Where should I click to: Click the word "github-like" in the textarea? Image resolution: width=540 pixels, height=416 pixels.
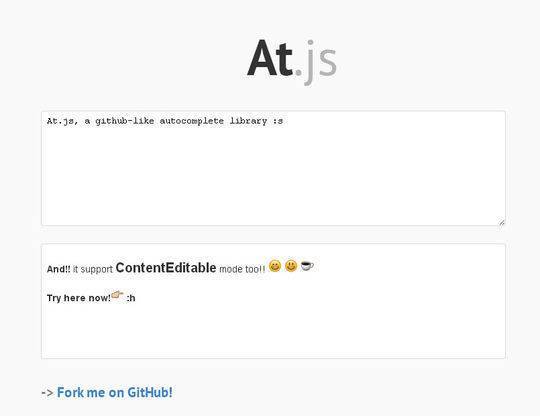click(x=125, y=121)
